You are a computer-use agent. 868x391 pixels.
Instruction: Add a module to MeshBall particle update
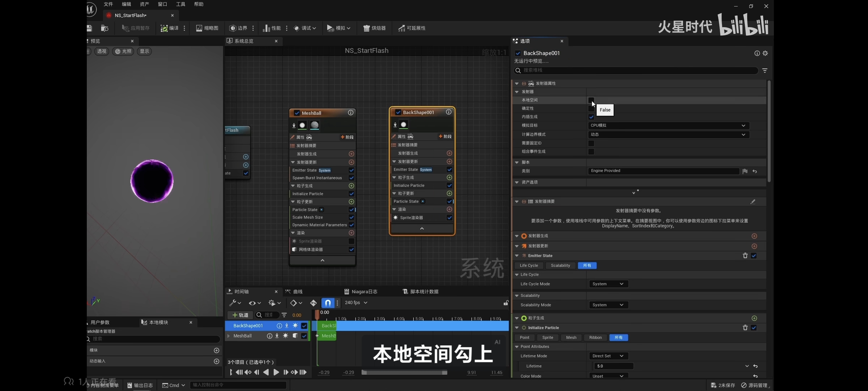pyautogui.click(x=351, y=202)
